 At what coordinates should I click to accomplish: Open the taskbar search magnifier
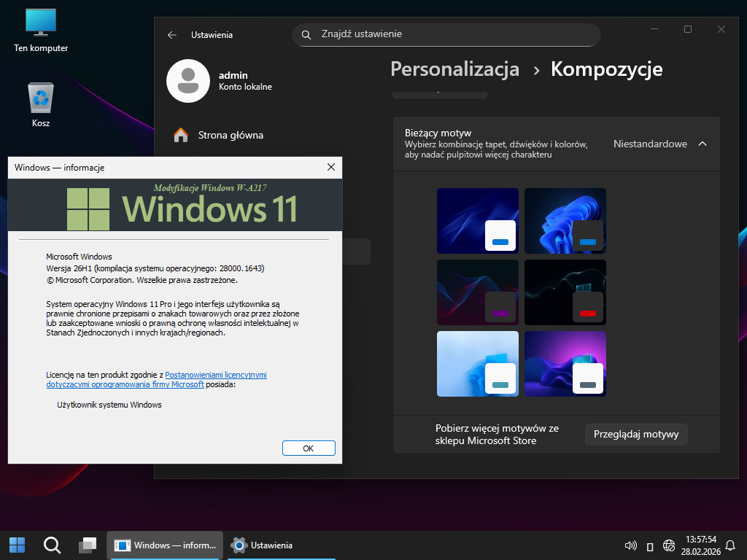(52, 545)
